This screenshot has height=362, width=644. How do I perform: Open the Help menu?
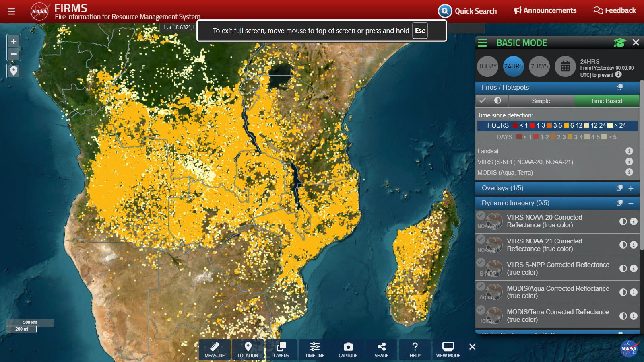tap(415, 350)
